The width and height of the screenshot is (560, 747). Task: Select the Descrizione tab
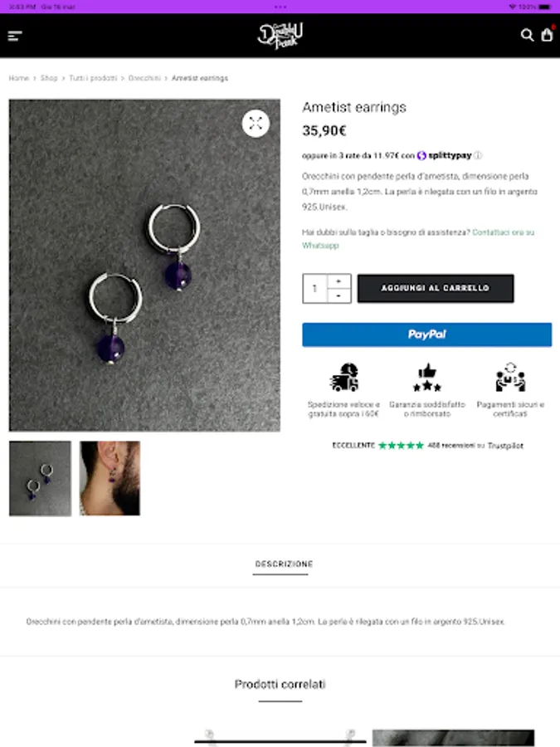[284, 564]
